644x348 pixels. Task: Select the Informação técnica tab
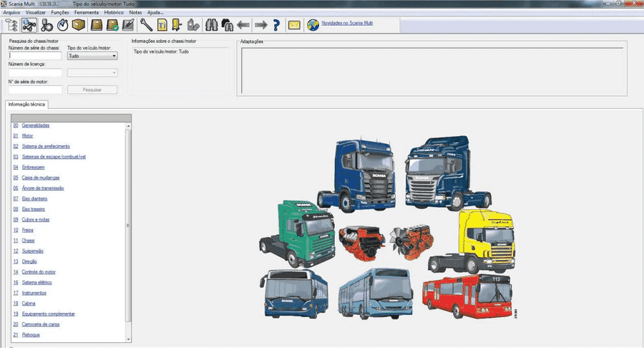[x=26, y=105]
